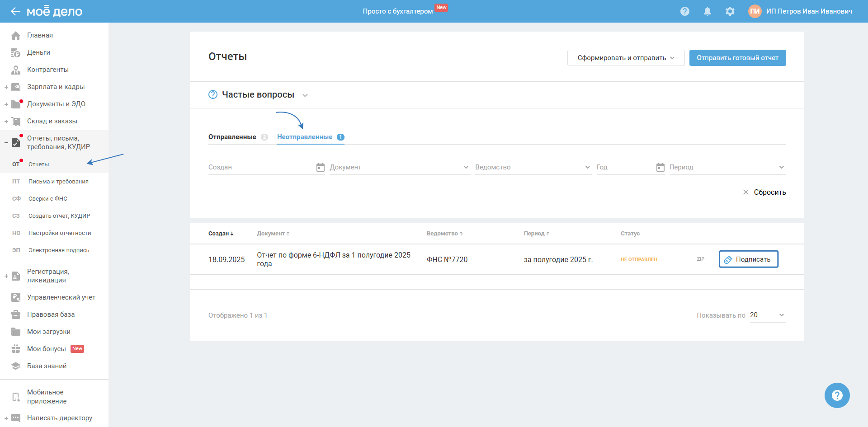Collapse the Отчеты, письма, требования, КУДИР section
The height and width of the screenshot is (427, 868).
6,143
